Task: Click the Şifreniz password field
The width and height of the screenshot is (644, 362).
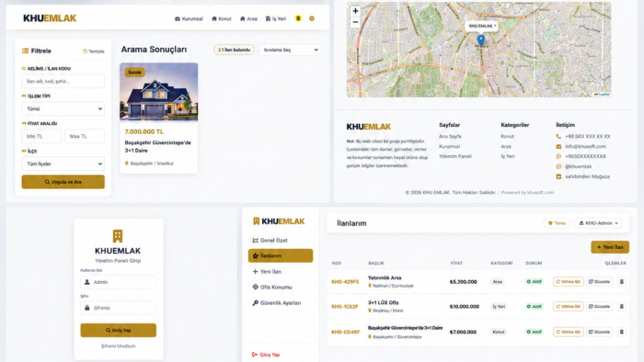Action: click(119, 308)
